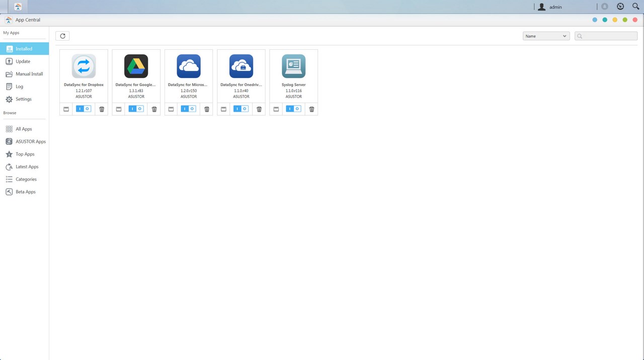
Task: Click the DataSync for Dropbox name text
Action: point(84,85)
